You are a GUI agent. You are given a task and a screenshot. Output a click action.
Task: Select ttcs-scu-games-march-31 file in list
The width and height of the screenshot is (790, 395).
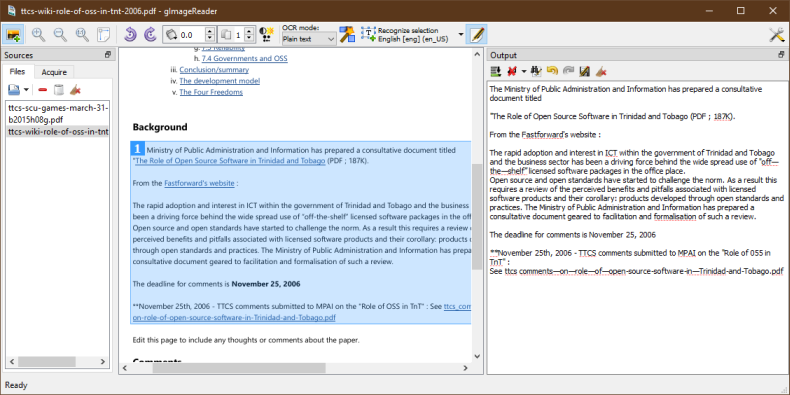(x=58, y=114)
